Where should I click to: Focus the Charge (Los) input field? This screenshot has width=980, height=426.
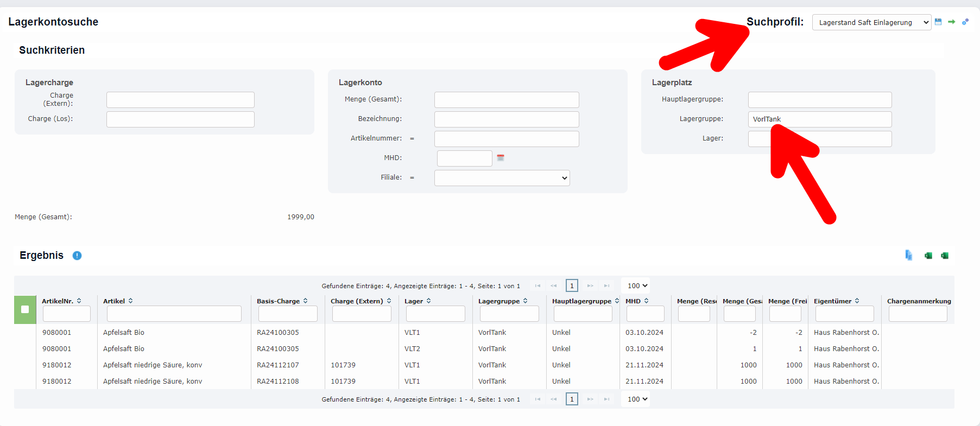pos(180,119)
